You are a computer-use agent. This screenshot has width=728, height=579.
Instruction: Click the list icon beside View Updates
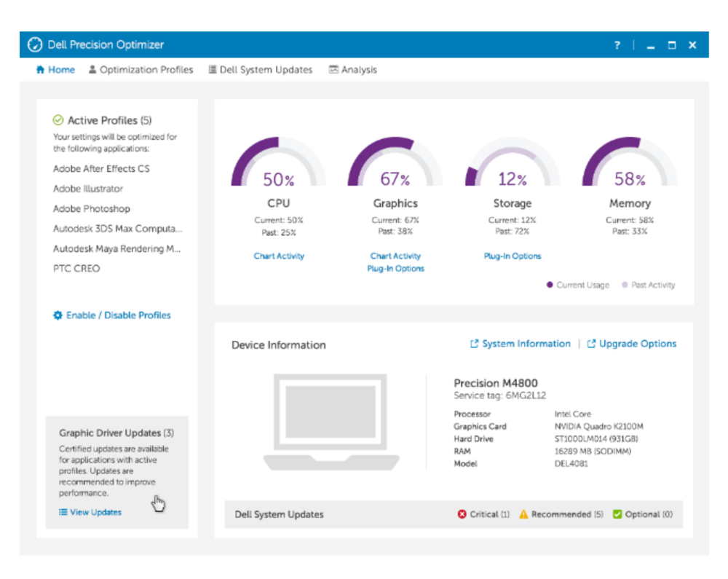coord(63,512)
